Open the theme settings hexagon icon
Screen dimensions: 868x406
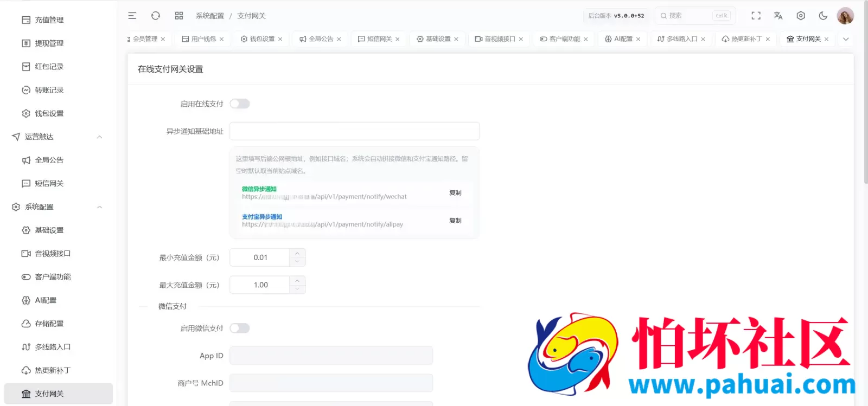coord(801,16)
